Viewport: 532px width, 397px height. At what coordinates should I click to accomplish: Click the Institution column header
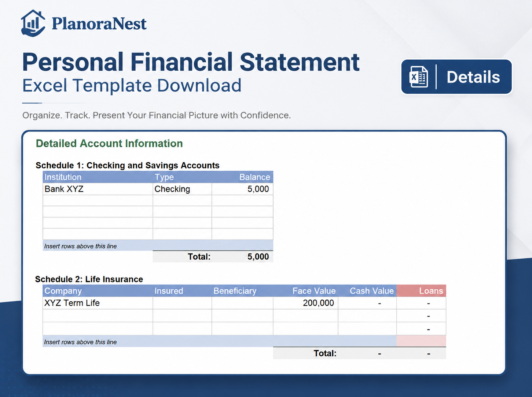click(98, 177)
